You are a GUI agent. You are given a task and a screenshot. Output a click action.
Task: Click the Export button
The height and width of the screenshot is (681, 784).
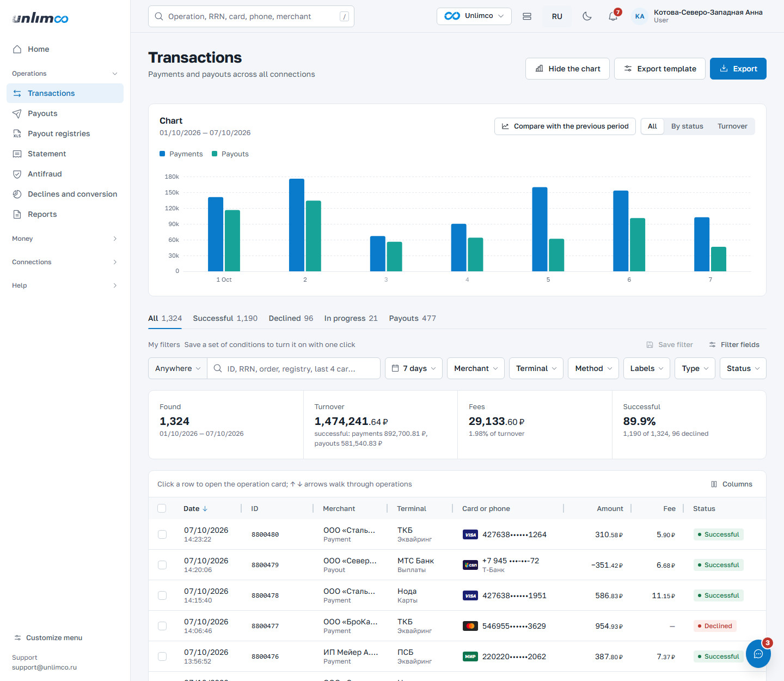(738, 69)
